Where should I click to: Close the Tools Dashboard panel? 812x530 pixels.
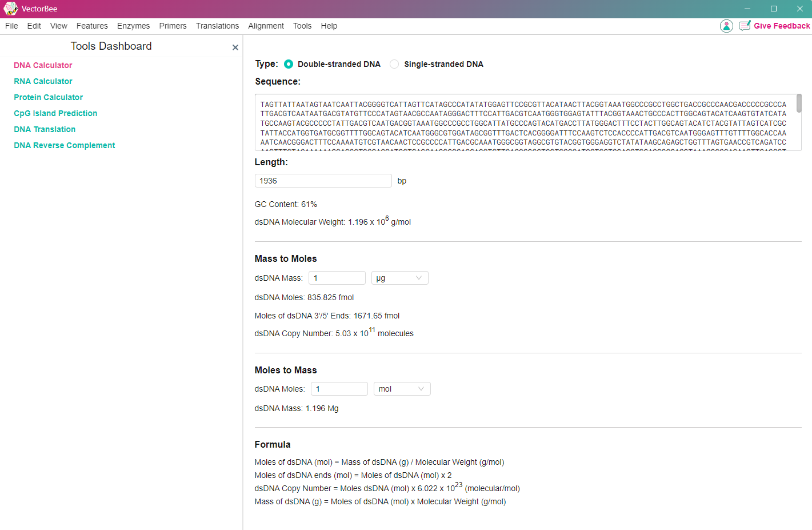pos(235,47)
